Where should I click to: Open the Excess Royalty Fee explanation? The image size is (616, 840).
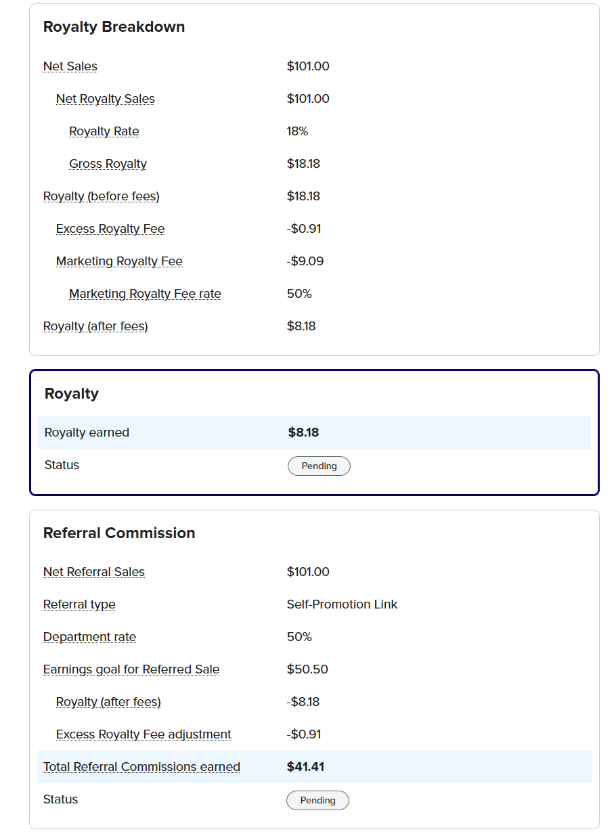tap(110, 229)
